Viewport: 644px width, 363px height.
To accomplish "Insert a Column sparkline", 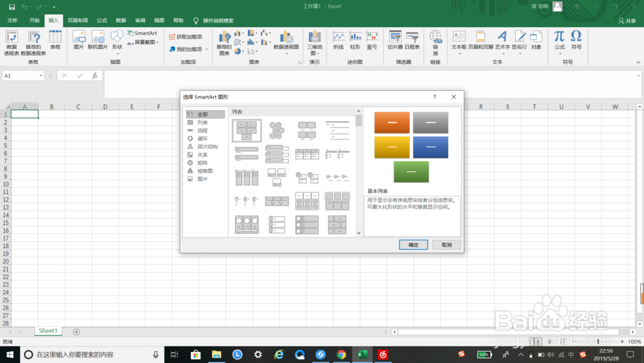I will pyautogui.click(x=355, y=40).
